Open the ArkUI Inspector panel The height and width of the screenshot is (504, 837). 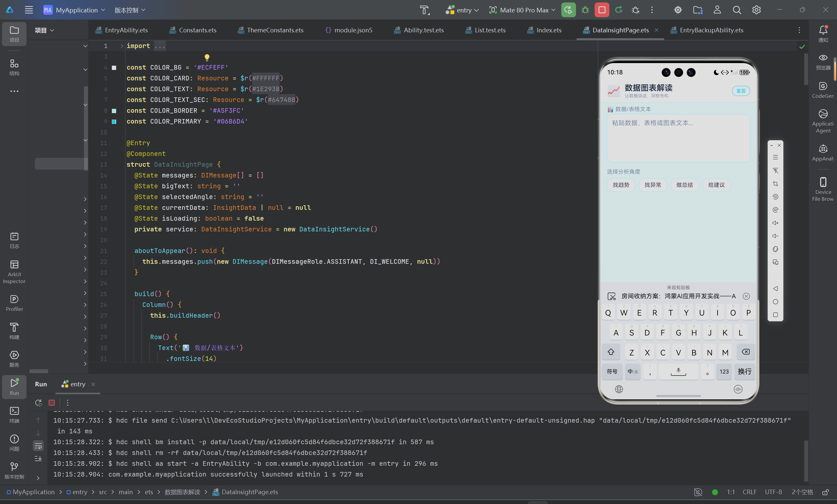click(14, 272)
